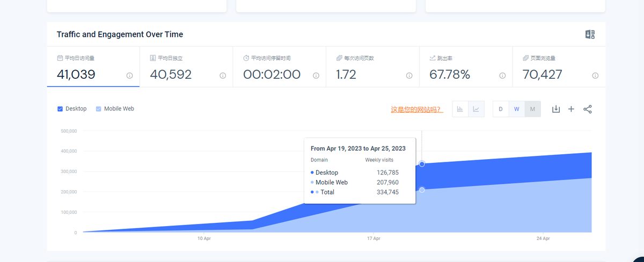This screenshot has height=262, width=644.
Task: Click upper data point on chart
Action: pyautogui.click(x=422, y=164)
